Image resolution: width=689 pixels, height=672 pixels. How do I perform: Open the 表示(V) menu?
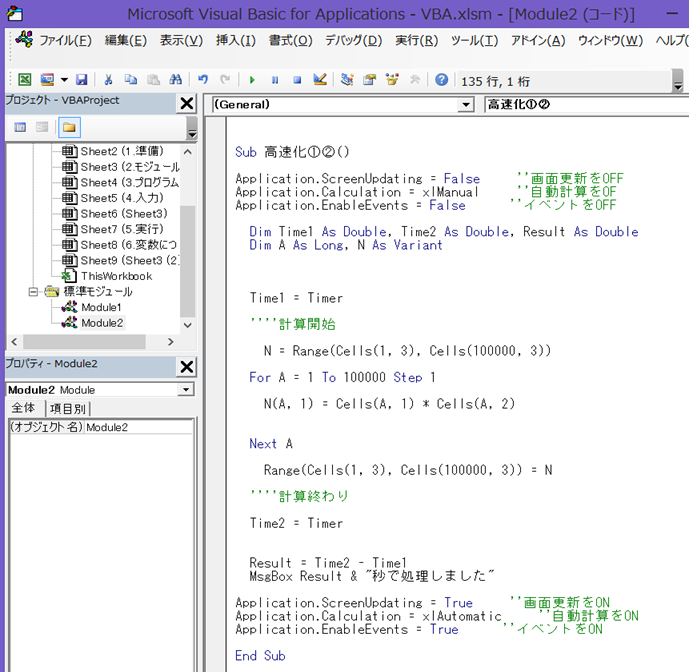(x=181, y=40)
